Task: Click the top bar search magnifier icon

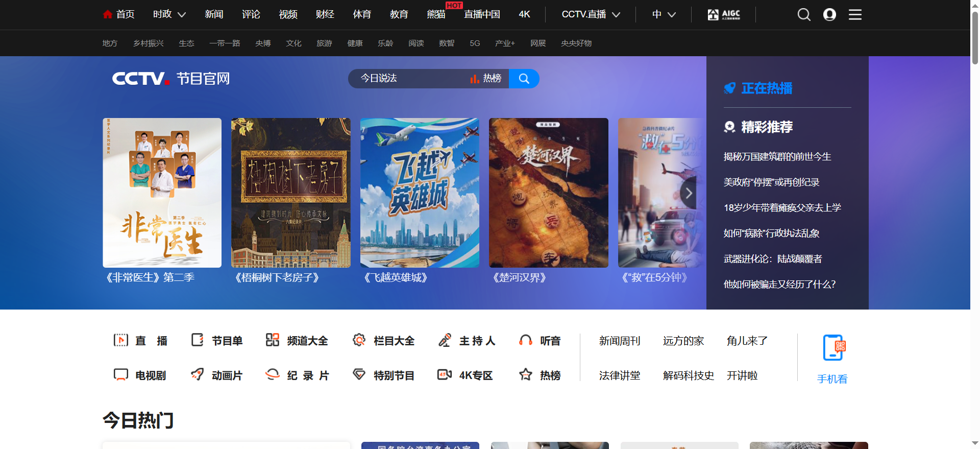Action: click(804, 15)
